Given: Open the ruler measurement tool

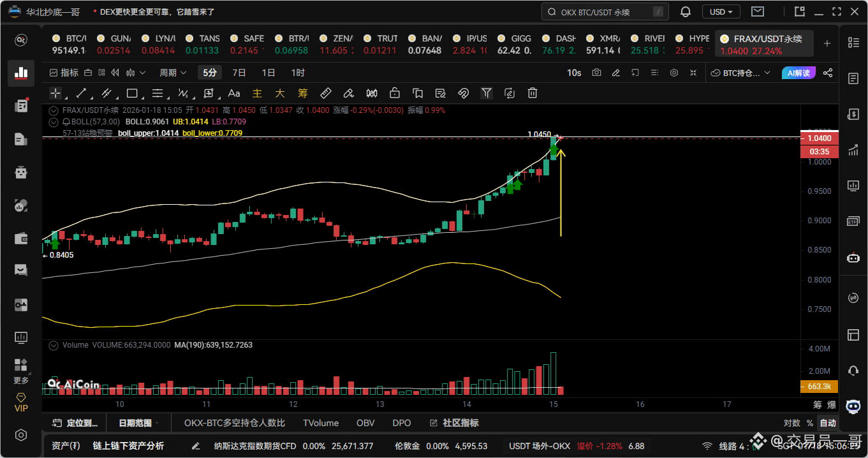Looking at the screenshot, I should [326, 93].
